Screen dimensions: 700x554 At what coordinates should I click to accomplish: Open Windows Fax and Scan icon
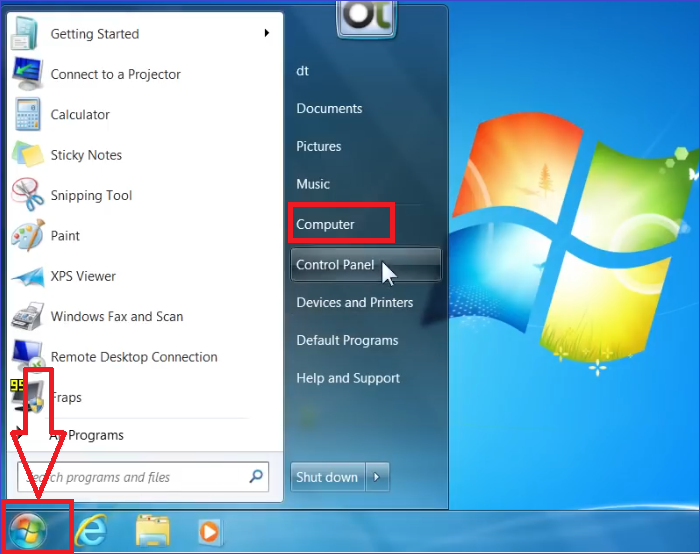coord(28,316)
